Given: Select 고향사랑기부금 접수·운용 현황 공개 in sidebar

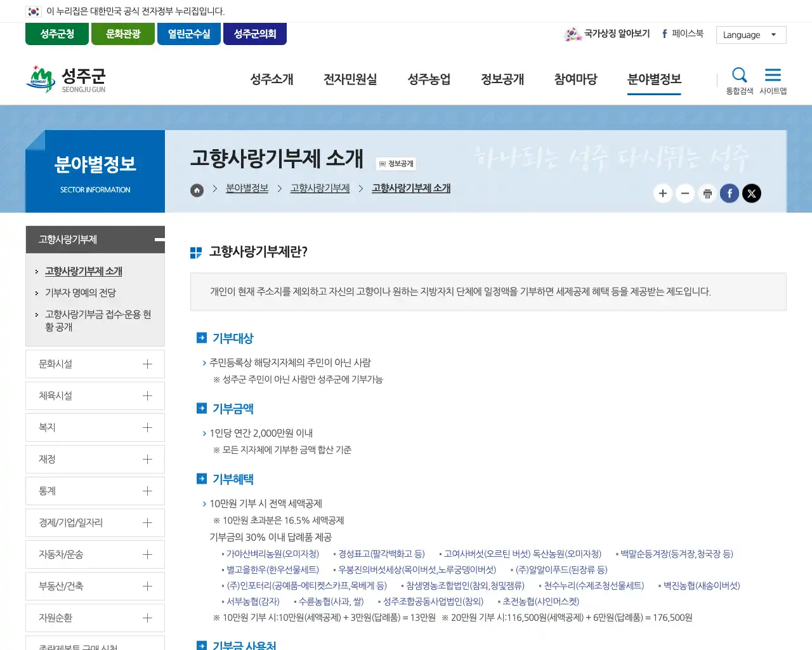Looking at the screenshot, I should pos(98,321).
